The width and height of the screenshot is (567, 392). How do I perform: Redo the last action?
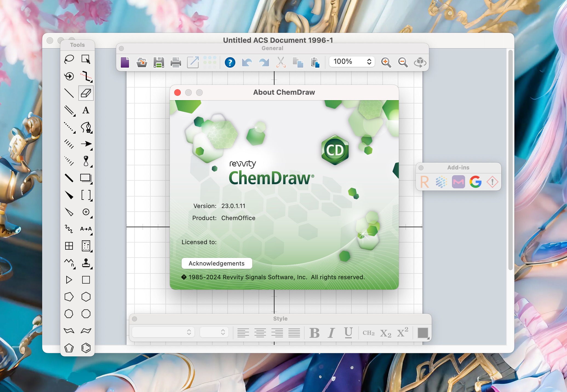(x=264, y=62)
